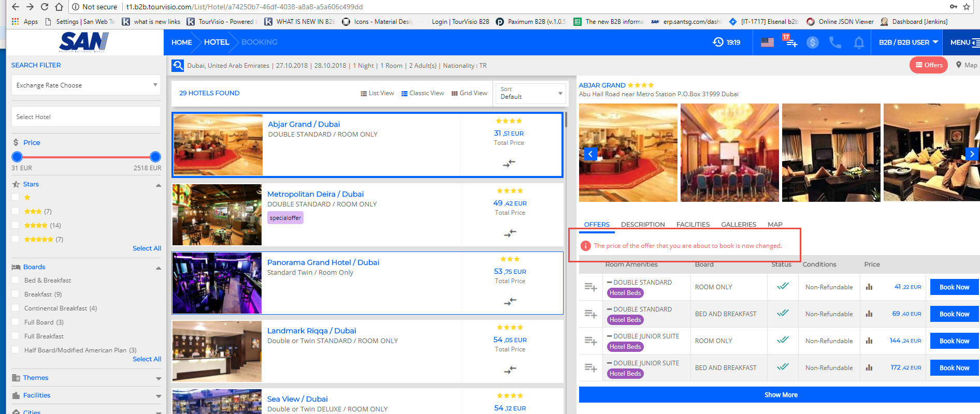The image size is (980, 414).
Task: Tick the Full Board (3) checkbox
Action: (15, 322)
